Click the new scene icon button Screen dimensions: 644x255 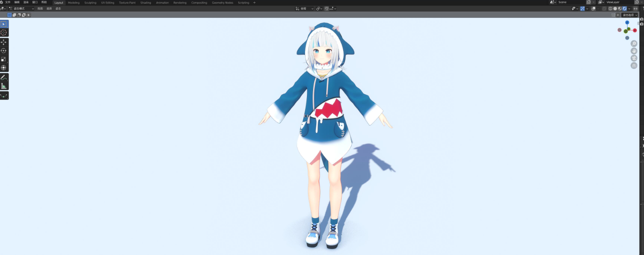(x=588, y=2)
